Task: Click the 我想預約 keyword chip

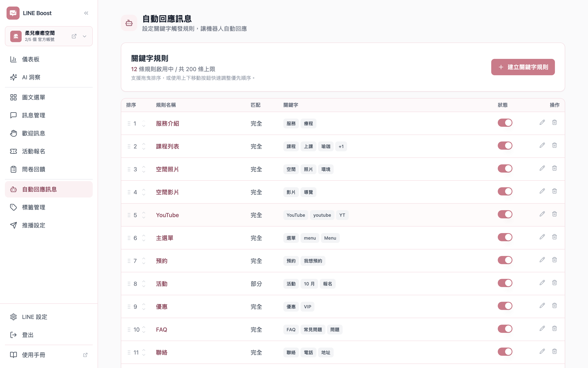Action: [x=313, y=261]
